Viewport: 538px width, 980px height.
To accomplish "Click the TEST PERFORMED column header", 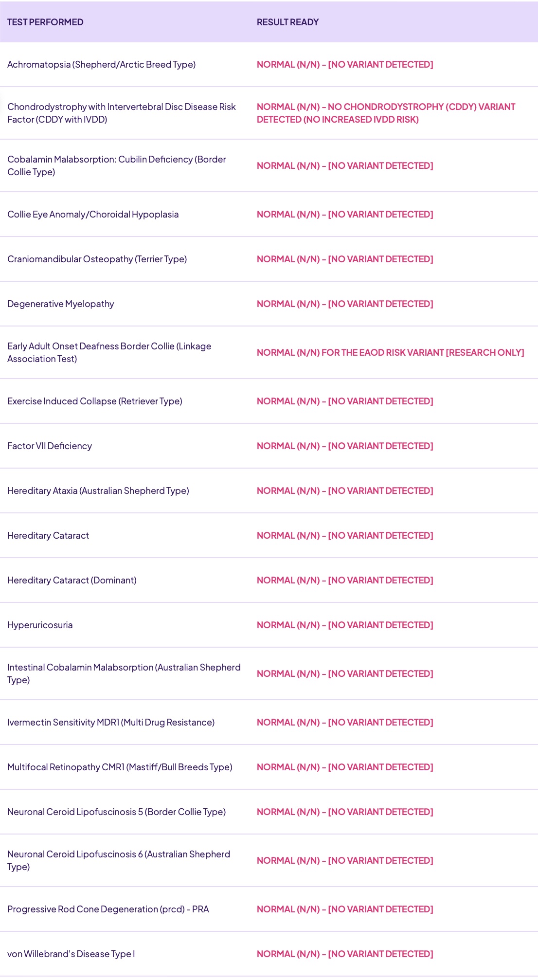I will point(45,22).
